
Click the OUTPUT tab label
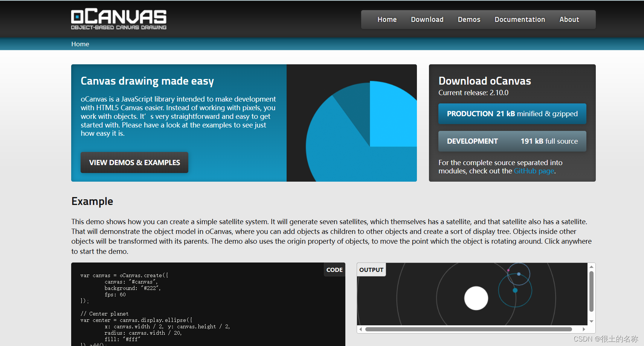coord(371,270)
